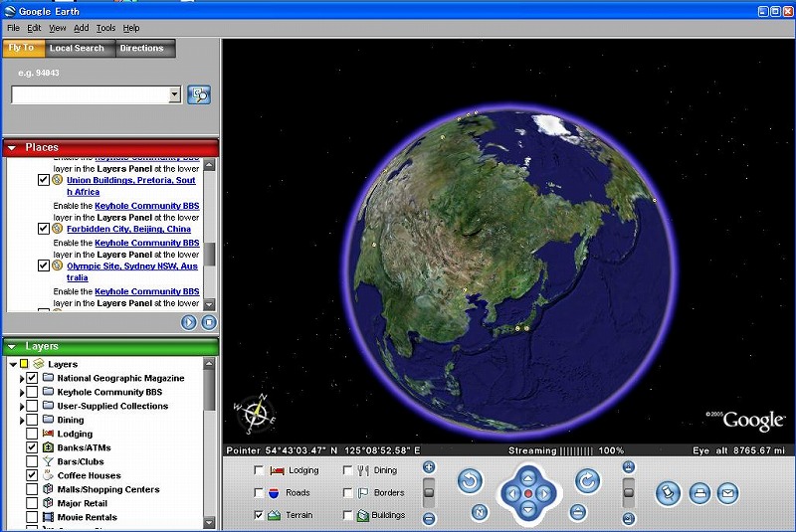Viewport: 796px width, 532px height.
Task: Zoom in with the plus button
Action: [x=429, y=467]
